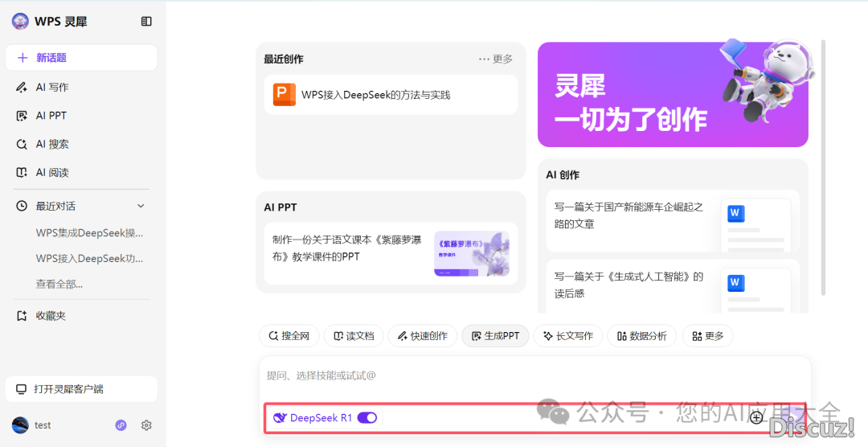Viewport: 868px width, 447px height.
Task: Click the plus attachment icon in input bar
Action: coord(757,417)
